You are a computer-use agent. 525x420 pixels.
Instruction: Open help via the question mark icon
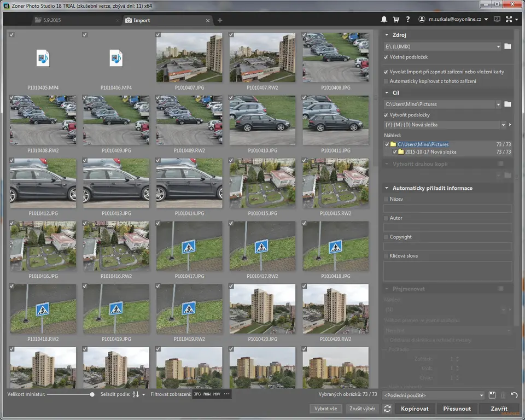408,20
